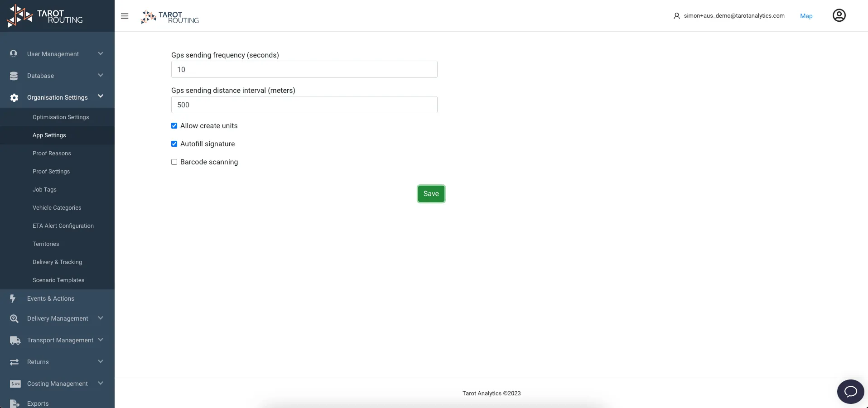Image resolution: width=868 pixels, height=408 pixels.
Task: Uncheck Autofill signature checkbox
Action: 174,144
